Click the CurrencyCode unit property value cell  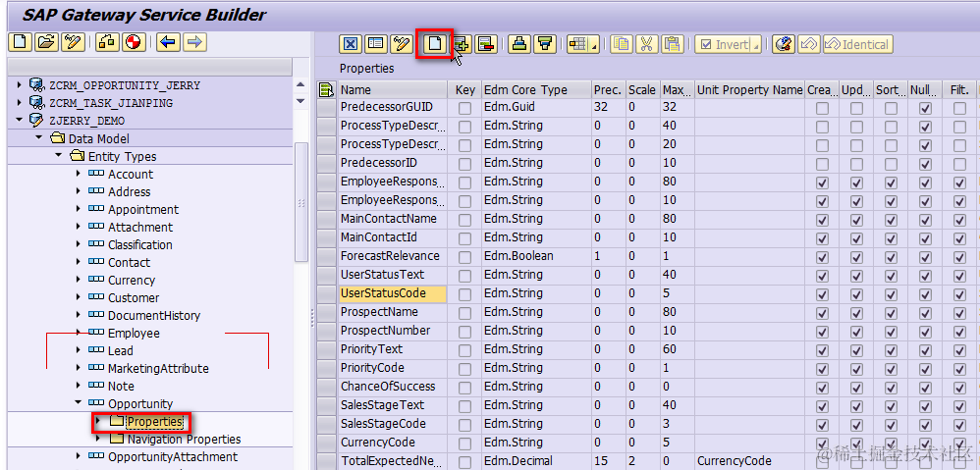point(749,461)
